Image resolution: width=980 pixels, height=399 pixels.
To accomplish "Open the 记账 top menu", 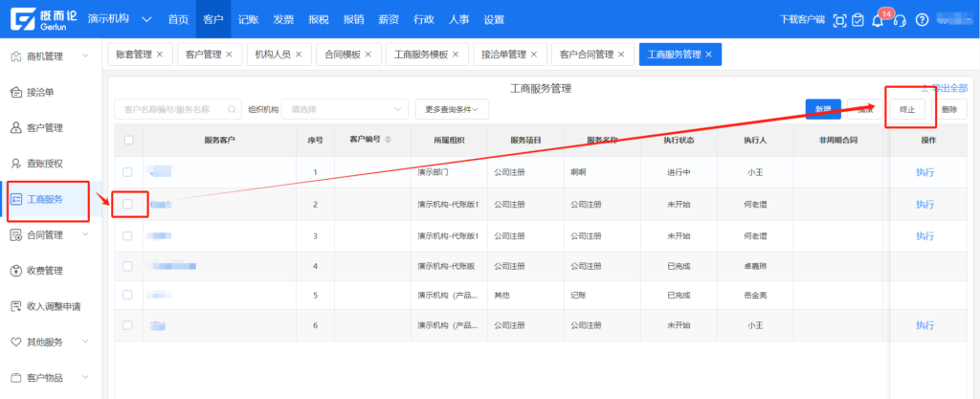I will click(248, 19).
